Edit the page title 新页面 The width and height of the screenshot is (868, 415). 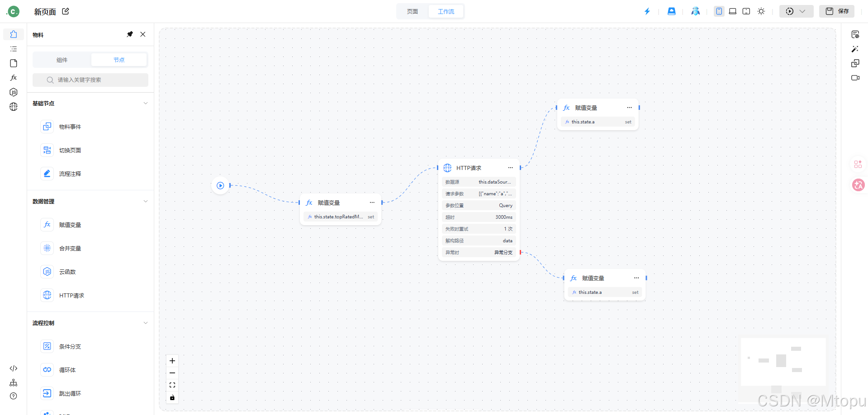[x=66, y=11]
